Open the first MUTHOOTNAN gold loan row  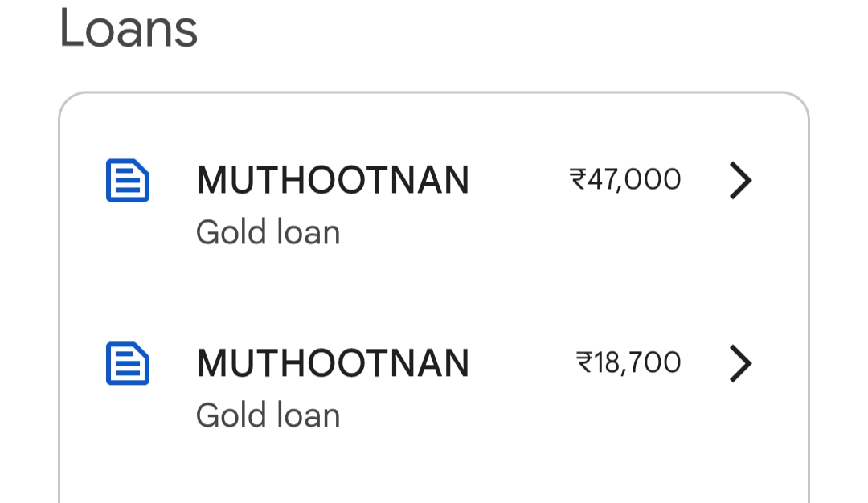434,201
